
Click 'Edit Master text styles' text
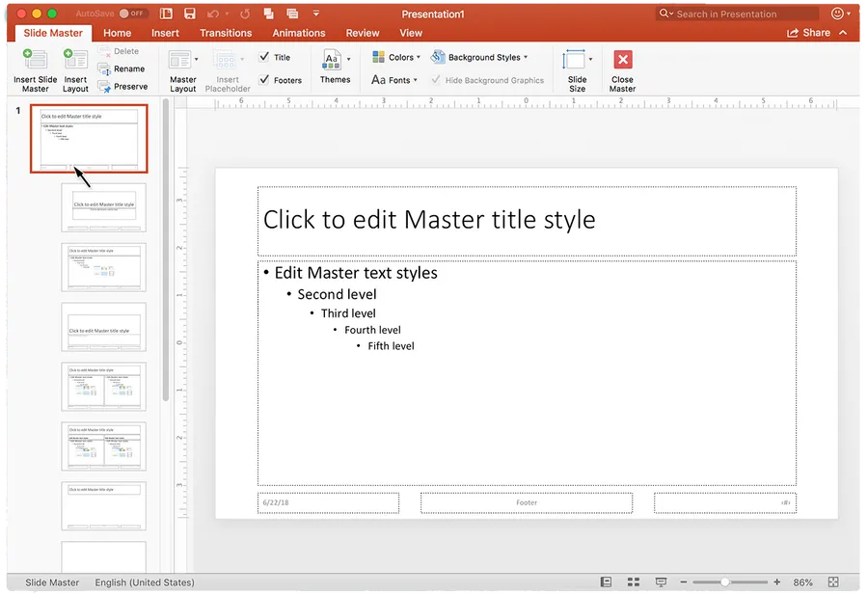(356, 273)
